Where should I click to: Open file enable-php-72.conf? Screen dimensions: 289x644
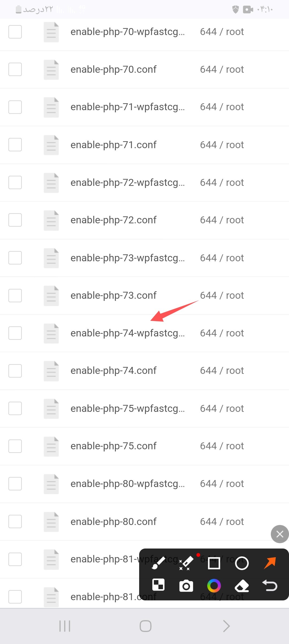113,220
